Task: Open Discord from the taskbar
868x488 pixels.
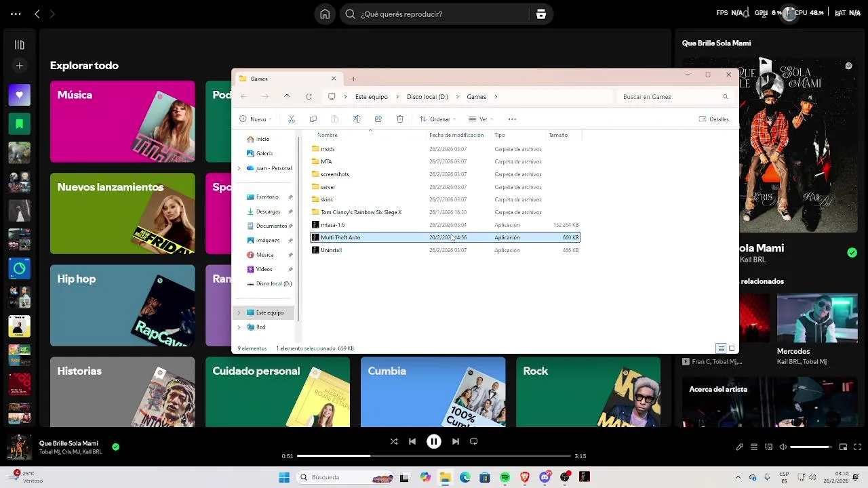Action: [545, 478]
